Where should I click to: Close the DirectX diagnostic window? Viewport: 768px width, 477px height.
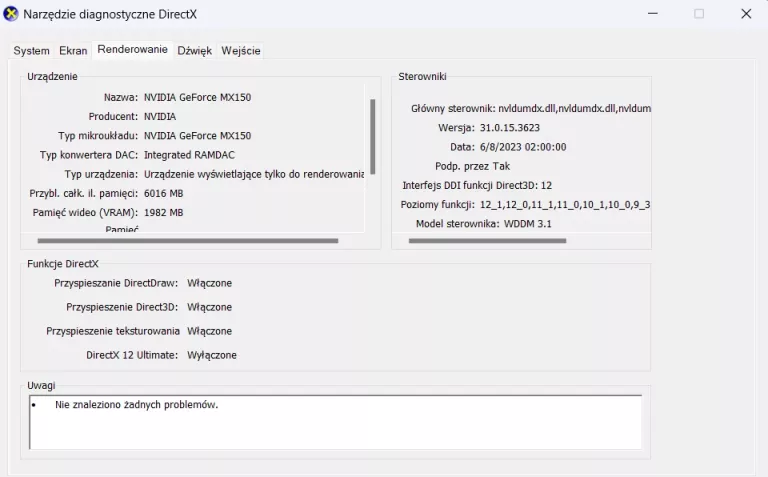746,14
